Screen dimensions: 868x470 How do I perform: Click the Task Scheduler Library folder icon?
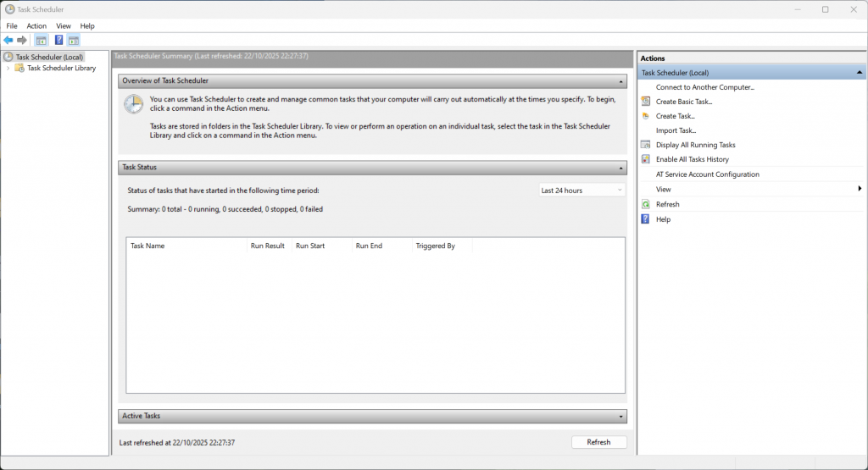19,68
